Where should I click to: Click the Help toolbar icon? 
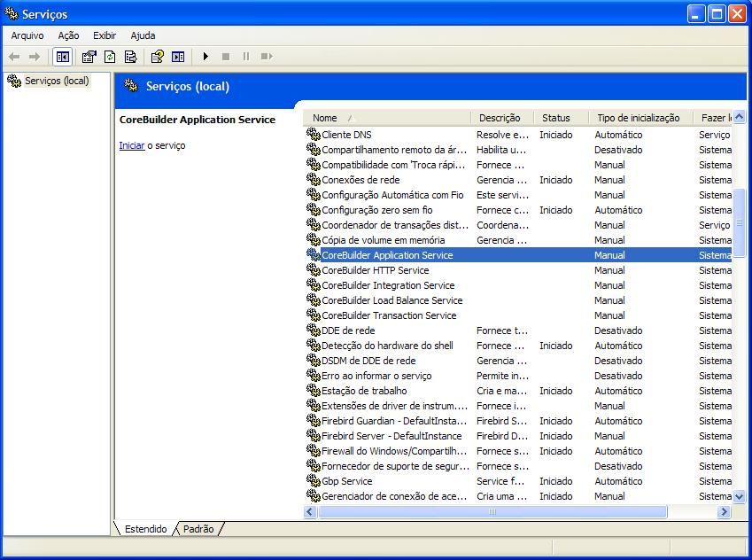coord(157,57)
